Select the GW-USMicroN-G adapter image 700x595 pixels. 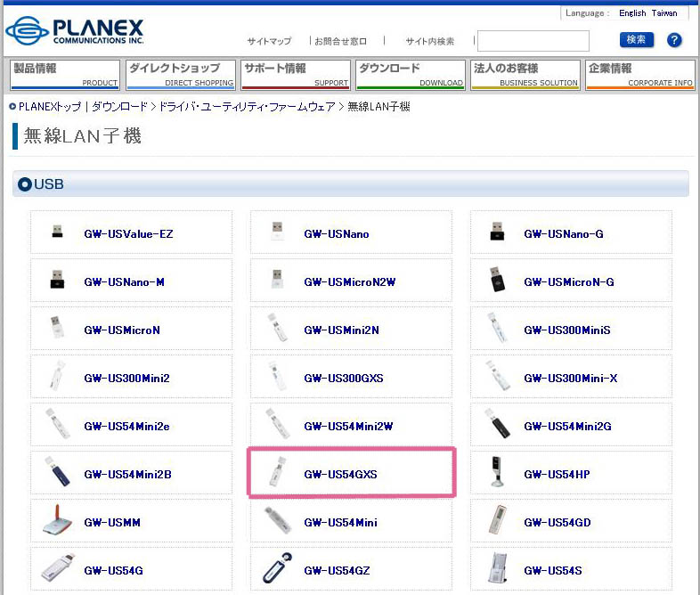(x=496, y=280)
